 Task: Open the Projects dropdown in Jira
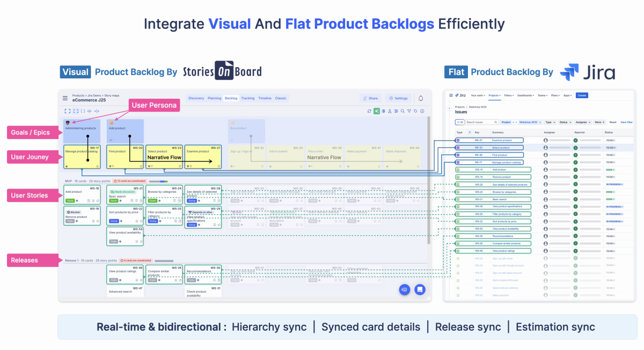[x=494, y=96]
